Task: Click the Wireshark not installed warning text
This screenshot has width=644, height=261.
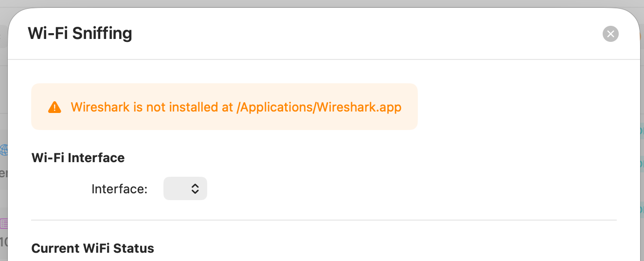Action: 236,107
